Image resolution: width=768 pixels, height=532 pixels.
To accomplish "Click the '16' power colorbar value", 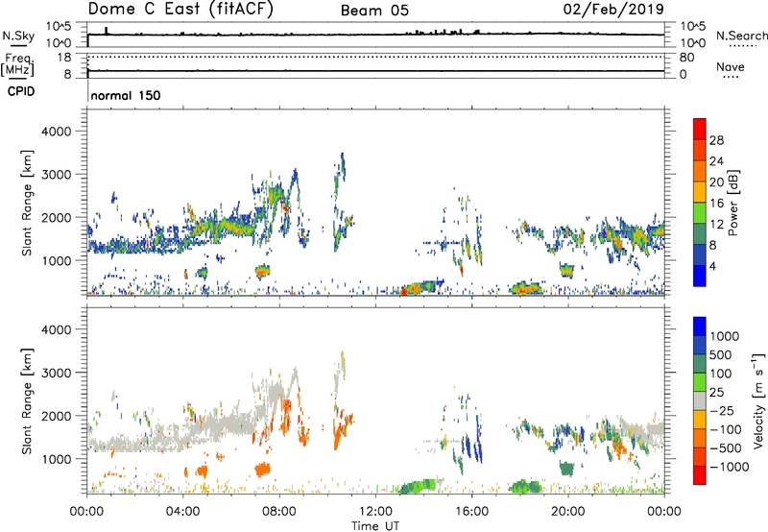I will click(716, 204).
